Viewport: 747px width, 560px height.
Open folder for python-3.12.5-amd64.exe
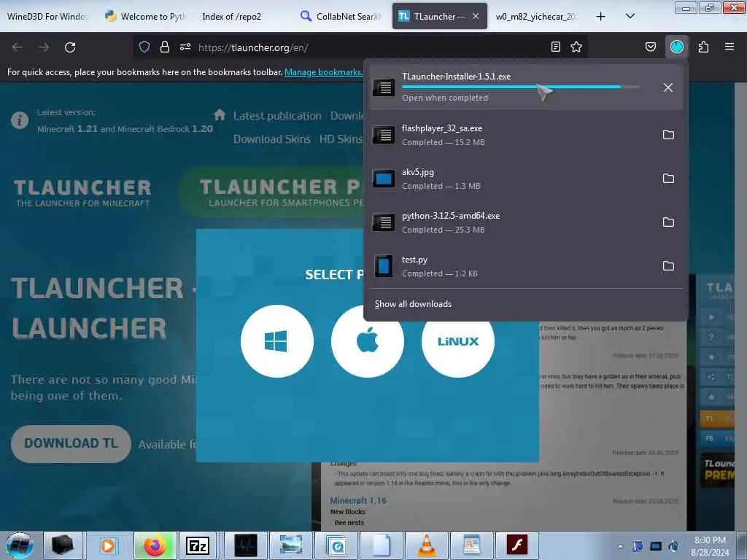tap(668, 222)
